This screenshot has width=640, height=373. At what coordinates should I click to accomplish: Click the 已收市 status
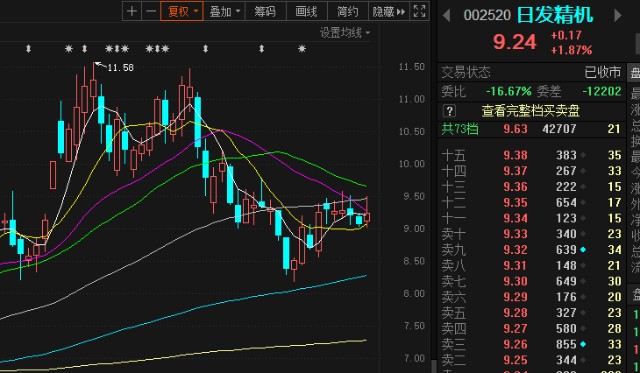tap(602, 72)
